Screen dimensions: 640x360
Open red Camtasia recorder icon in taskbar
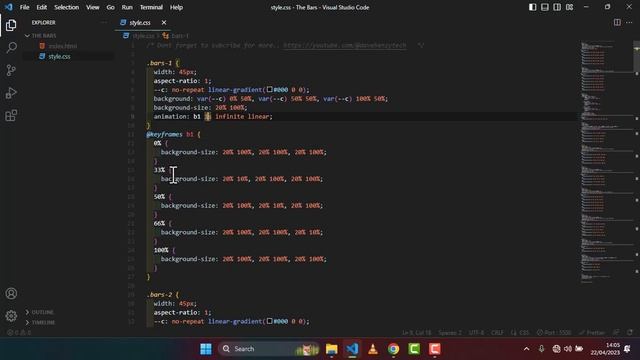435,349
